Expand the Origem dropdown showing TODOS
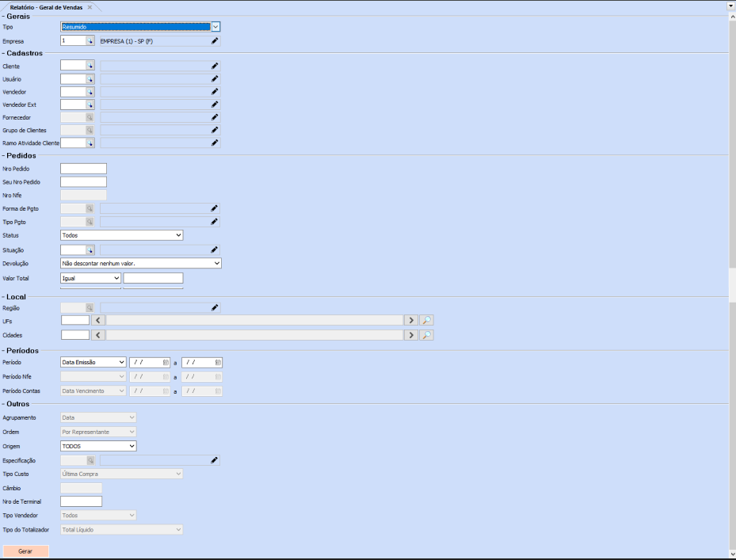Viewport: 736px width, 560px height. pos(132,446)
